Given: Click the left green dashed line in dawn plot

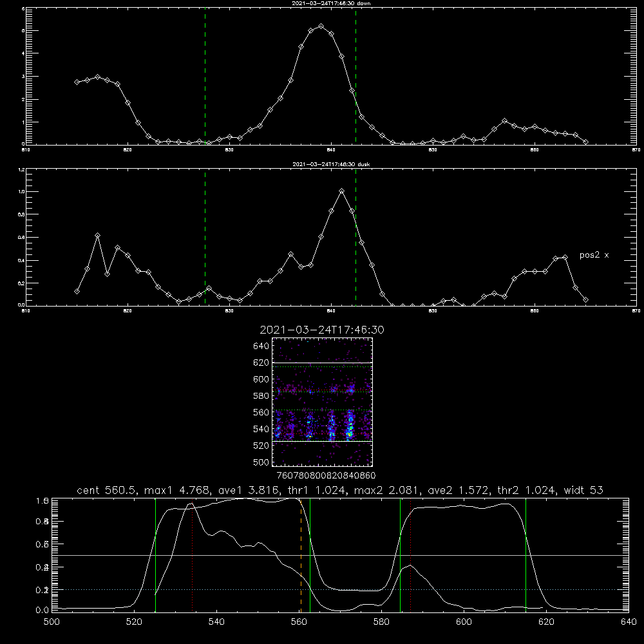Looking at the screenshot, I should pos(205,76).
